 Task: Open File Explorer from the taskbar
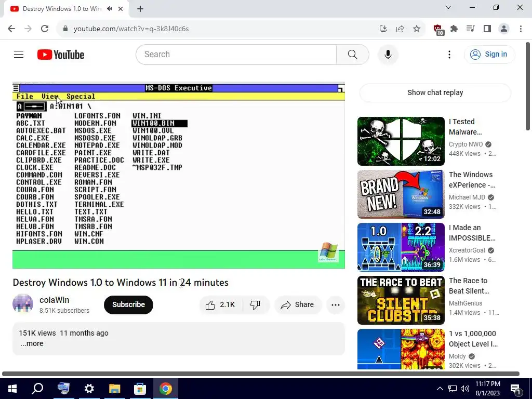pos(115,389)
